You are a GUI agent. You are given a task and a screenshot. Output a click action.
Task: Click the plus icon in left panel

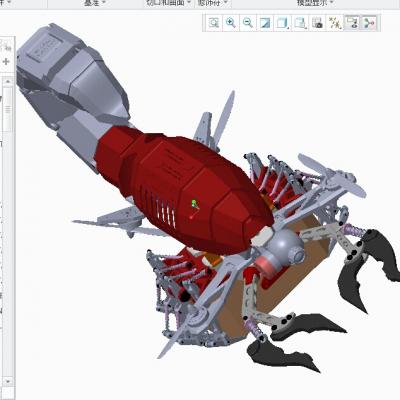click(x=6, y=62)
